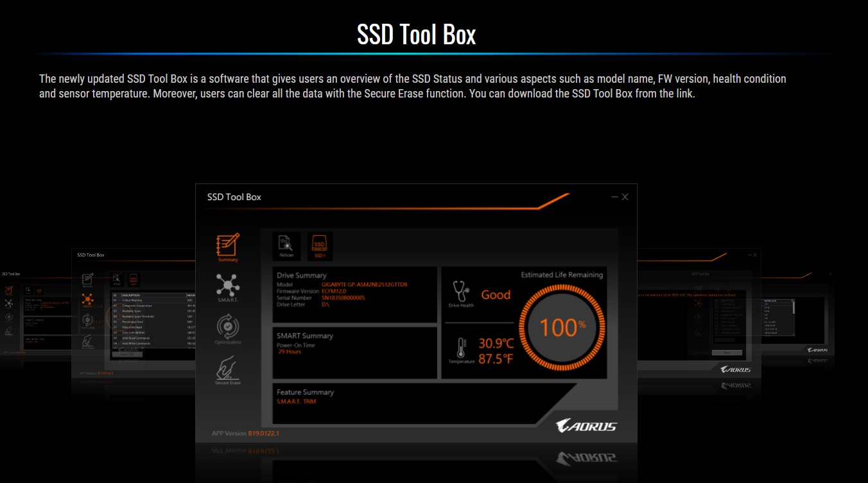Click the description paragraph about the SSD Tool Box
This screenshot has width=868, height=483.
413,87
